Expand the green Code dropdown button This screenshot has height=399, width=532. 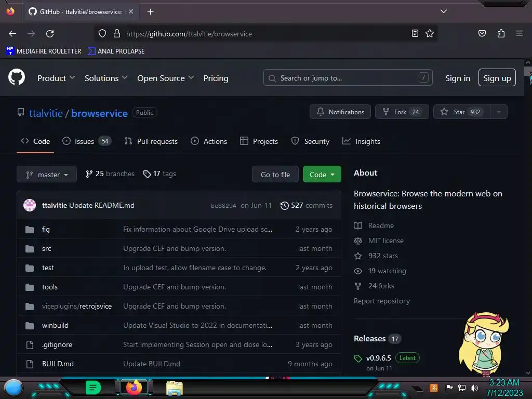click(x=322, y=175)
